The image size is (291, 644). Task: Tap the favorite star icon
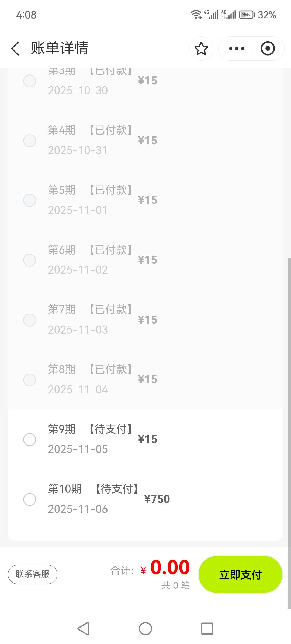click(201, 49)
